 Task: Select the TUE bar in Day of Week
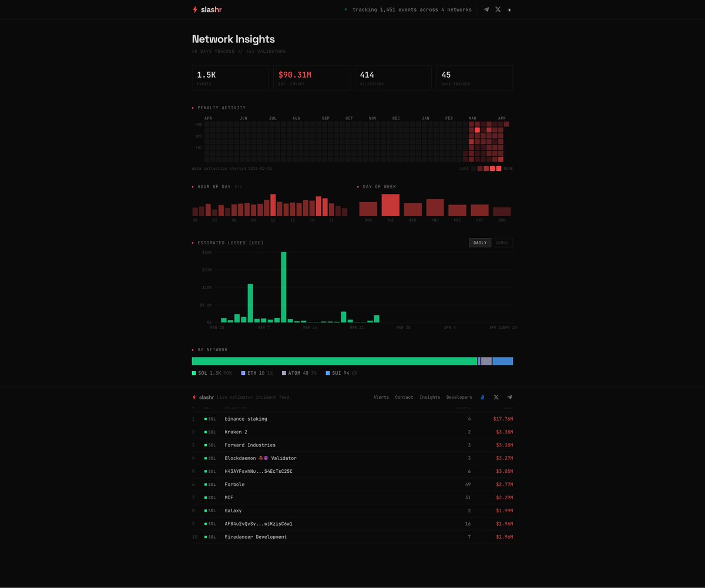pos(391,205)
